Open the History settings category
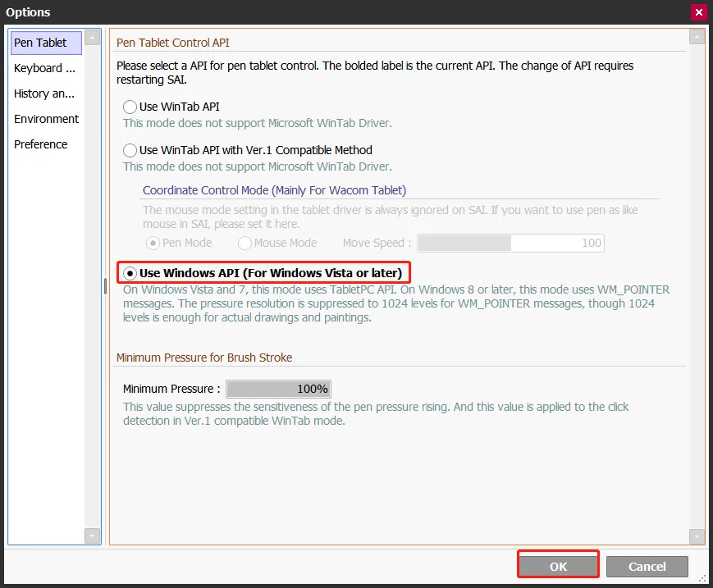Viewport: 713px width, 588px height. click(46, 93)
